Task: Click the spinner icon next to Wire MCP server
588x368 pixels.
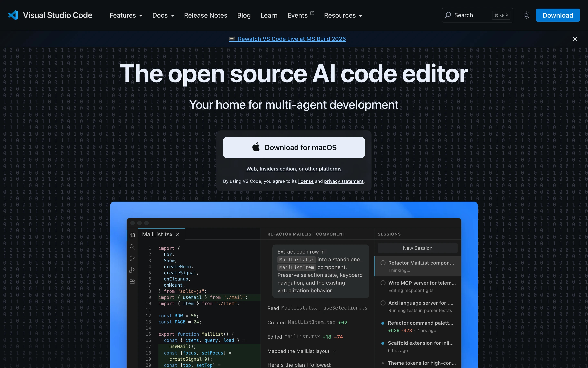Action: (x=383, y=283)
